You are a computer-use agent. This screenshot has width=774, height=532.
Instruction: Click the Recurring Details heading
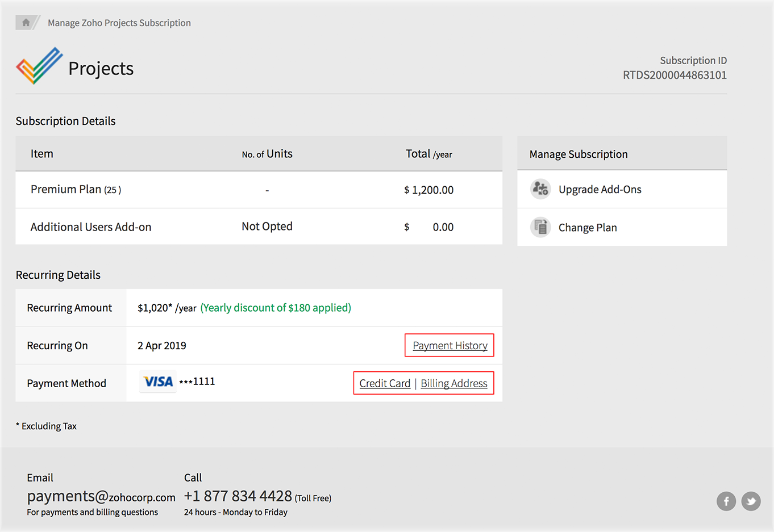pos(58,275)
